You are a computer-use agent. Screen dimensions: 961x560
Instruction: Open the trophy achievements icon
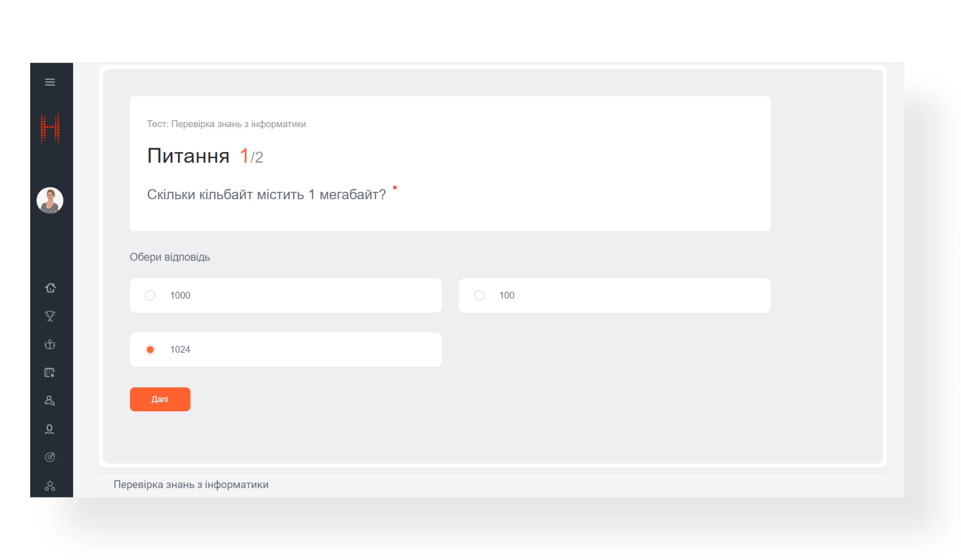tap(50, 316)
